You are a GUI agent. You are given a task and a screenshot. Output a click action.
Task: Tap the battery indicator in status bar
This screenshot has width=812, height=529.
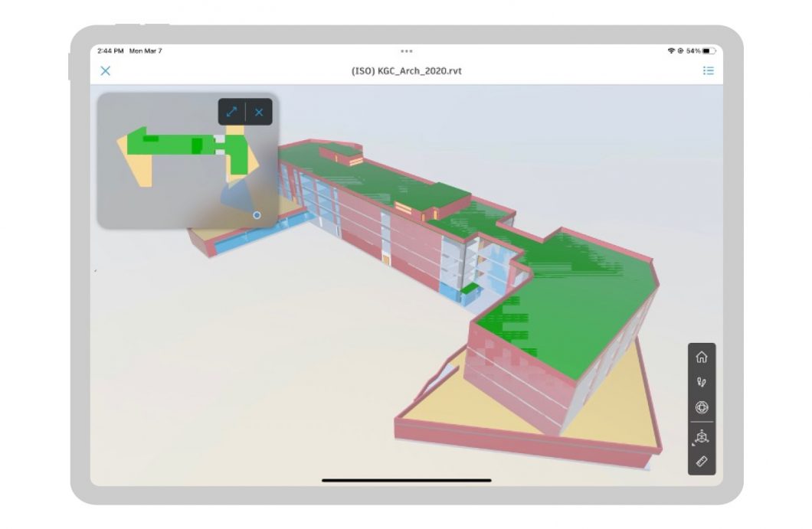coord(709,51)
